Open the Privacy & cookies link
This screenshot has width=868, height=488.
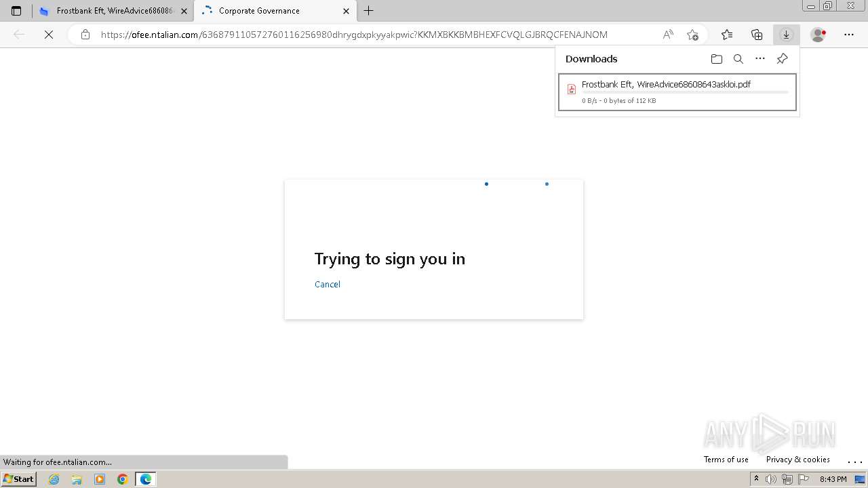(x=797, y=460)
